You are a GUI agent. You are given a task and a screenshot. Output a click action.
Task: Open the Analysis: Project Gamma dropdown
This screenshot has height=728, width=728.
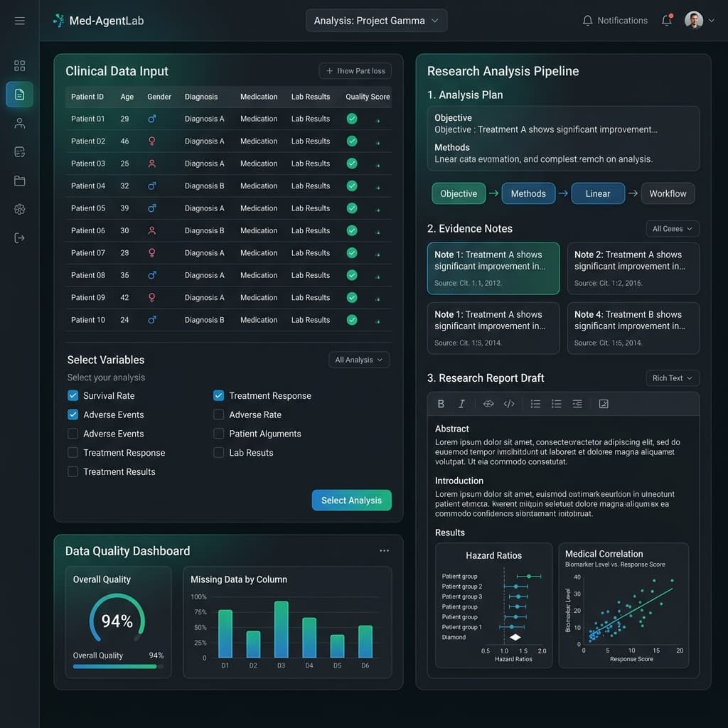[x=376, y=21]
